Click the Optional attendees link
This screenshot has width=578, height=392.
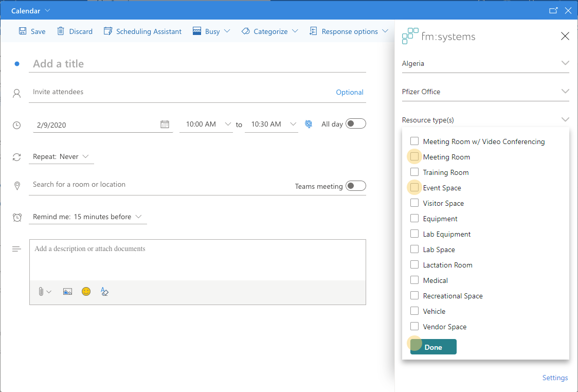[350, 92]
